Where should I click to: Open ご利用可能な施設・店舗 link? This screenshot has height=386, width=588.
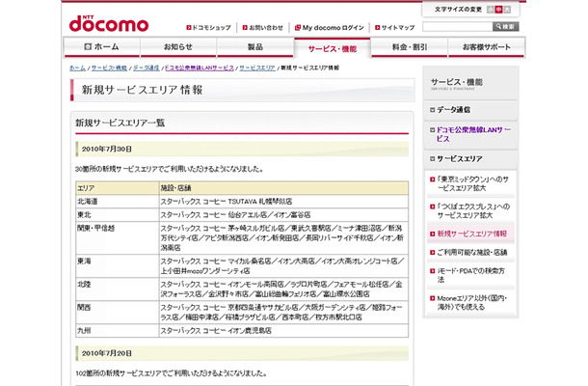point(471,252)
